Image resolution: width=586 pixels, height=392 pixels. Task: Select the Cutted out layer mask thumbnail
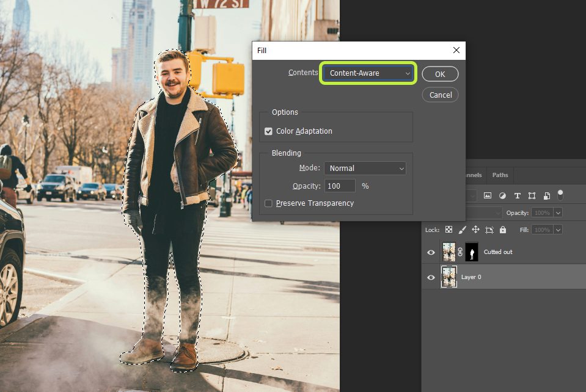pos(472,252)
